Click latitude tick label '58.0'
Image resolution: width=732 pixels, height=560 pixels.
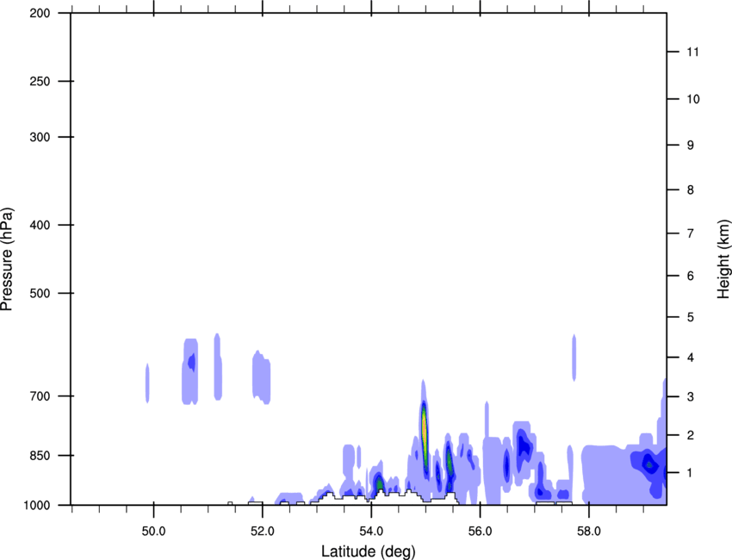coord(589,532)
